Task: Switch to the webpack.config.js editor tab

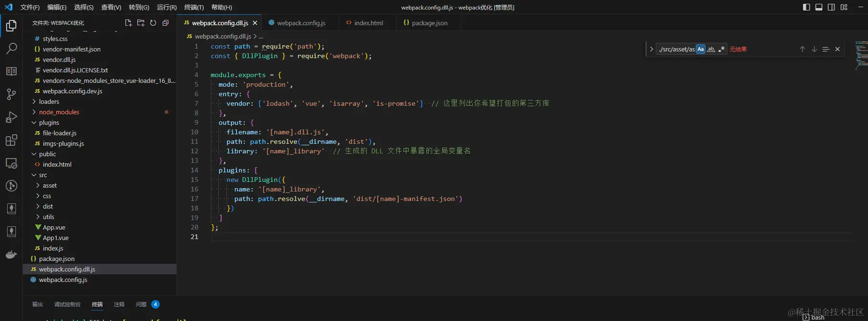Action: 300,23
